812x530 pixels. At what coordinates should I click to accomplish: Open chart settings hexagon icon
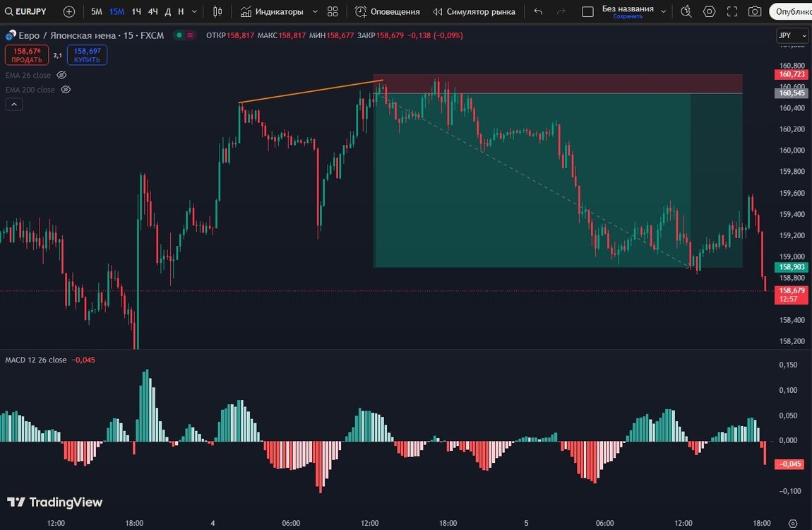click(x=709, y=11)
